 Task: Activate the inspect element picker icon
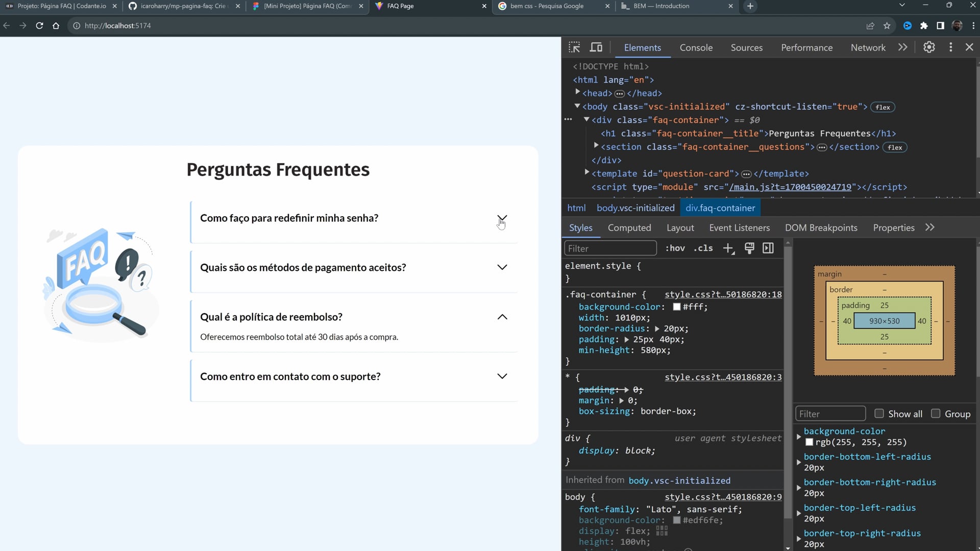tap(574, 47)
